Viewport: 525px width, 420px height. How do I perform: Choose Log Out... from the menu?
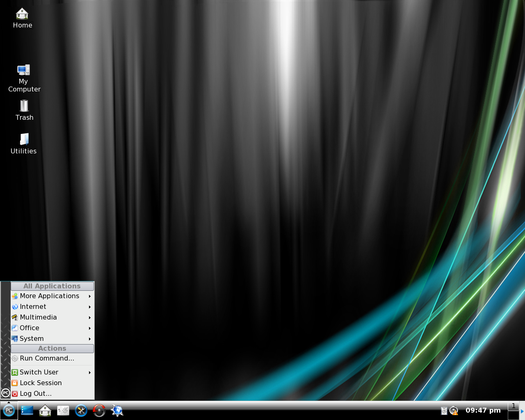pyautogui.click(x=52, y=393)
